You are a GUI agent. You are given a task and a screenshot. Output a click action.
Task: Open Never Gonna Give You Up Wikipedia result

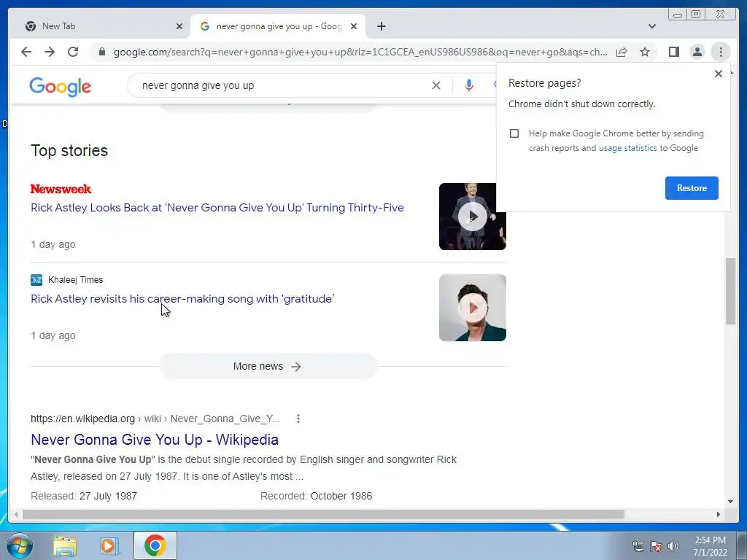click(155, 440)
